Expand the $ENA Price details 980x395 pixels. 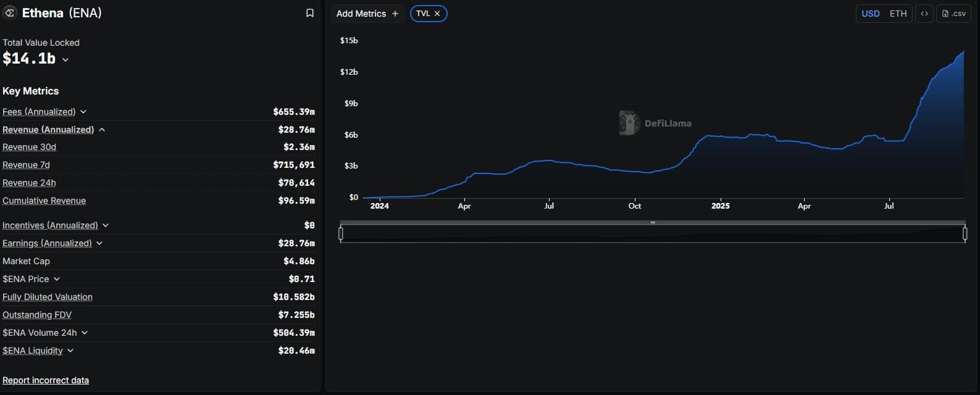click(57, 279)
